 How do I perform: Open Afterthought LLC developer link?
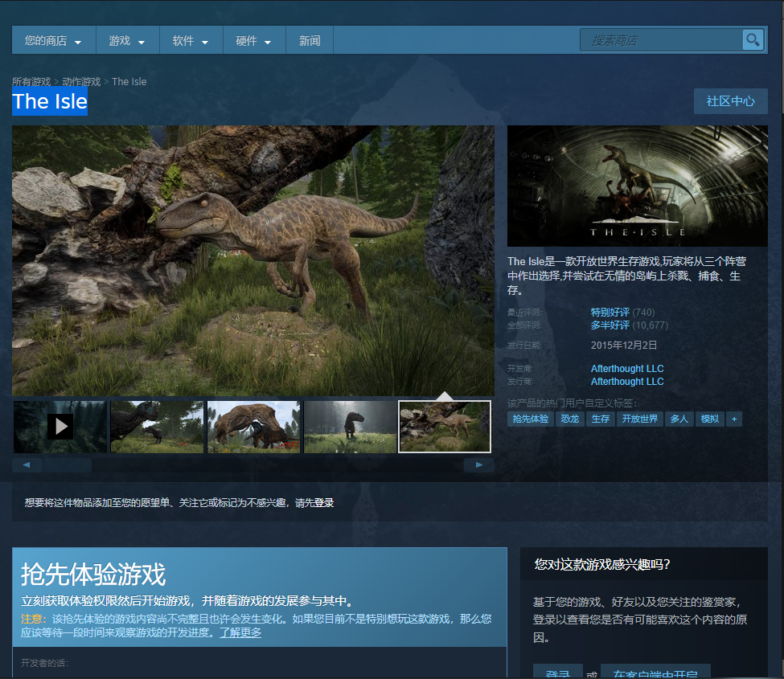(627, 369)
